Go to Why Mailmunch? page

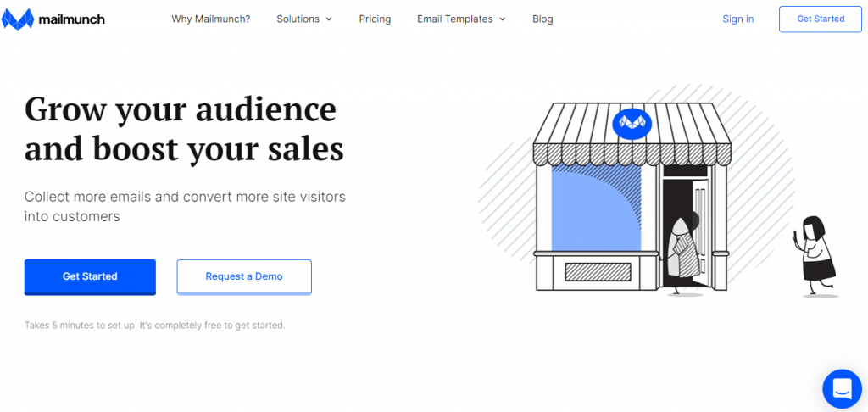coord(211,19)
